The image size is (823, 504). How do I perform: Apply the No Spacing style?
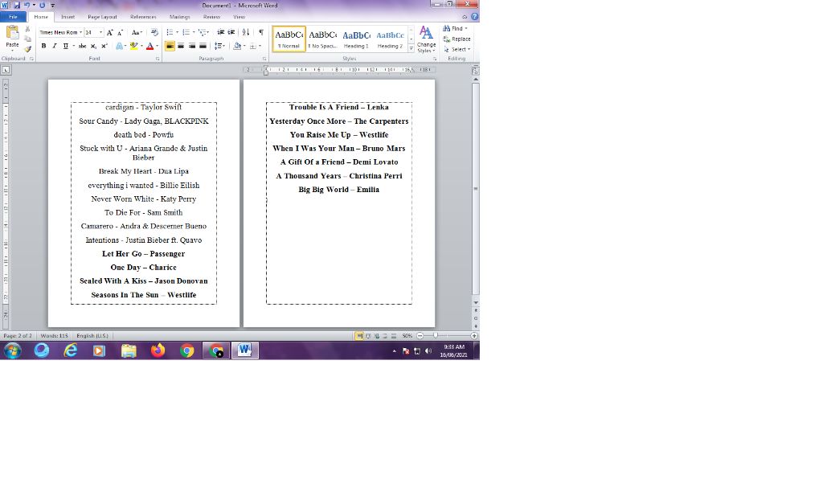(322, 39)
